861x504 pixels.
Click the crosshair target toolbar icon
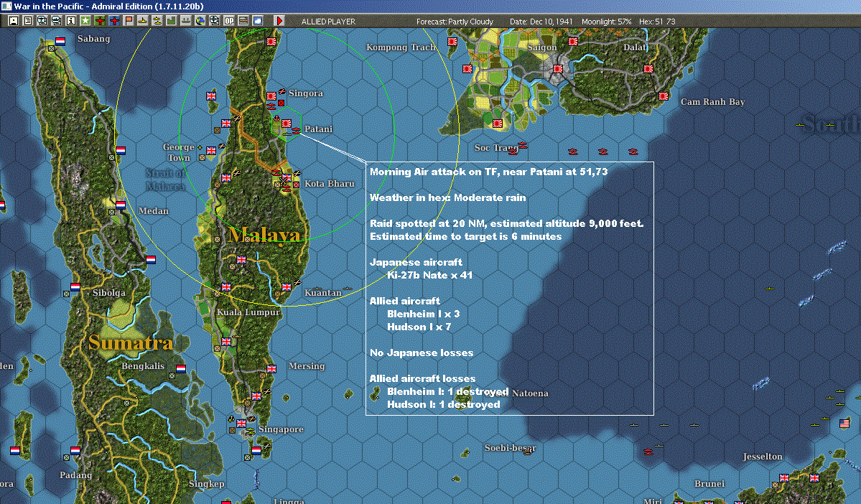click(x=214, y=21)
